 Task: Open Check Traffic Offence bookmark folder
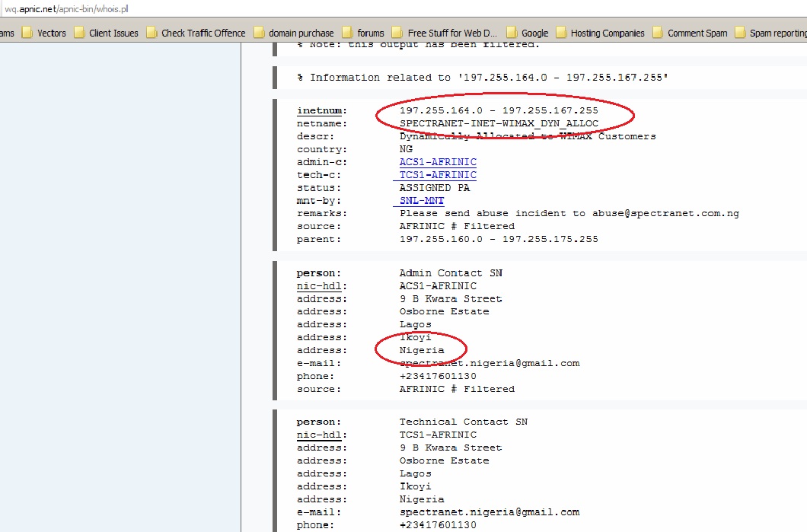coord(196,33)
